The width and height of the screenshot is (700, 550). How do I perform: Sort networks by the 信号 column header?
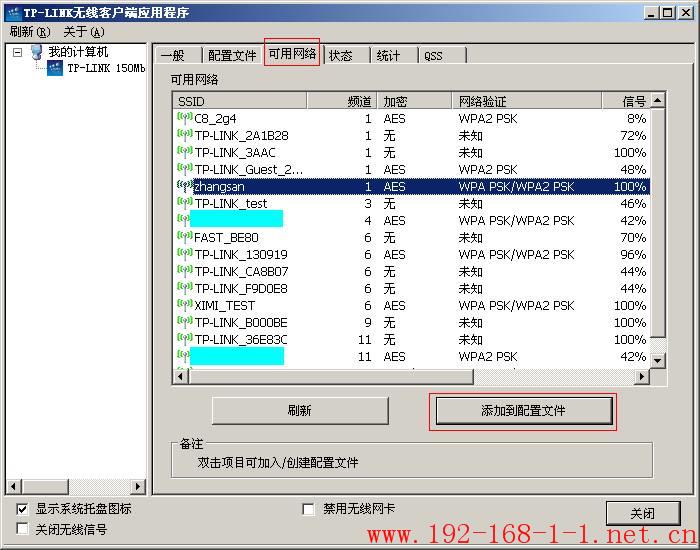coord(626,101)
